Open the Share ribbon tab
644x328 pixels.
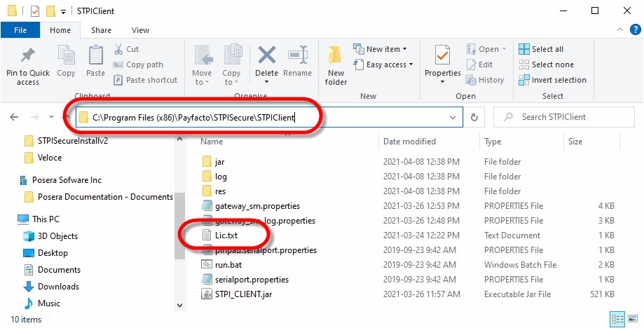(x=101, y=30)
